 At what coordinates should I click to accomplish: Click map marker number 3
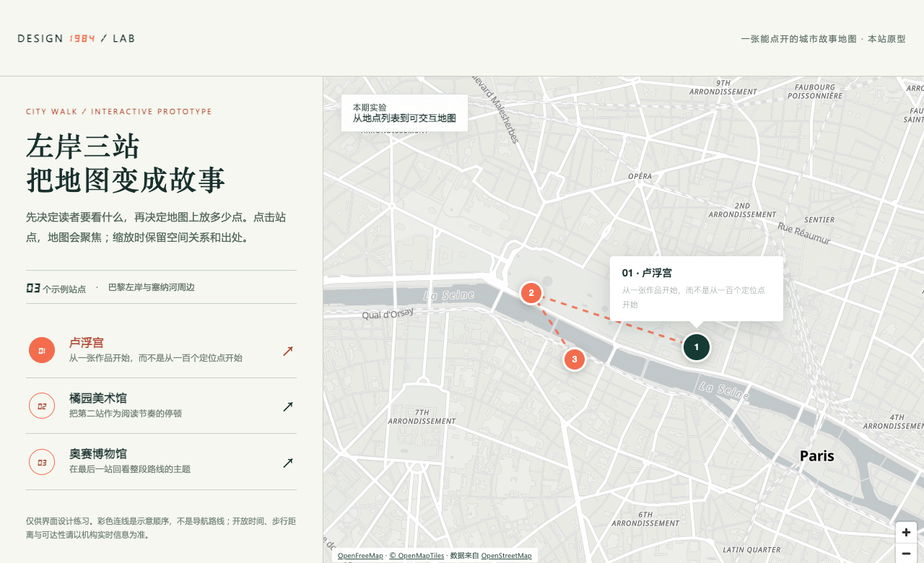coord(574,359)
